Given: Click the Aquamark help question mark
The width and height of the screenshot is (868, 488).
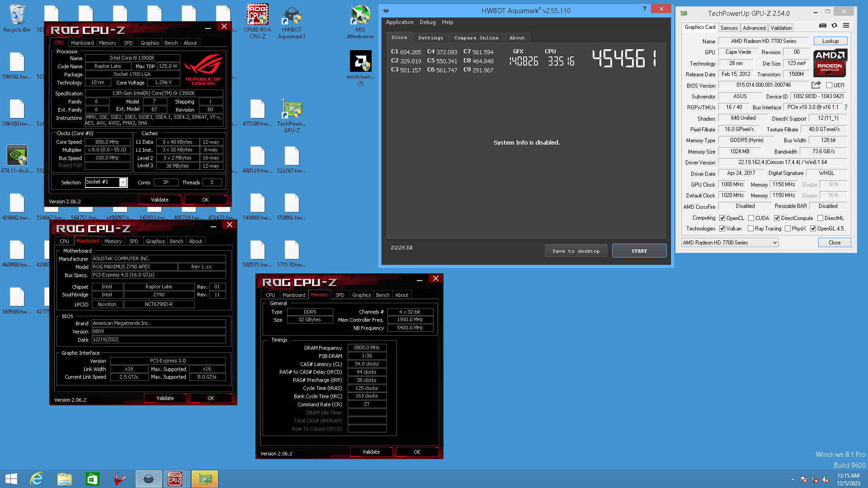Looking at the screenshot, I should point(644,9).
